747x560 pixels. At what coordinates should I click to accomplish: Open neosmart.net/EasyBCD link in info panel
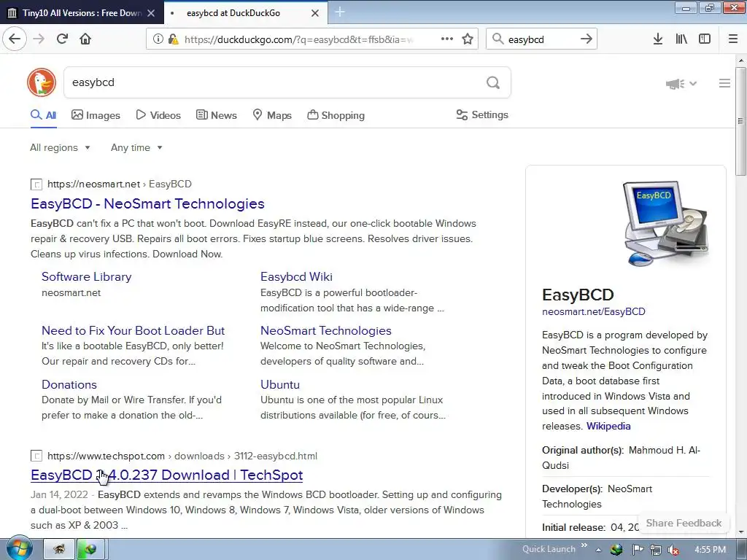click(x=594, y=311)
